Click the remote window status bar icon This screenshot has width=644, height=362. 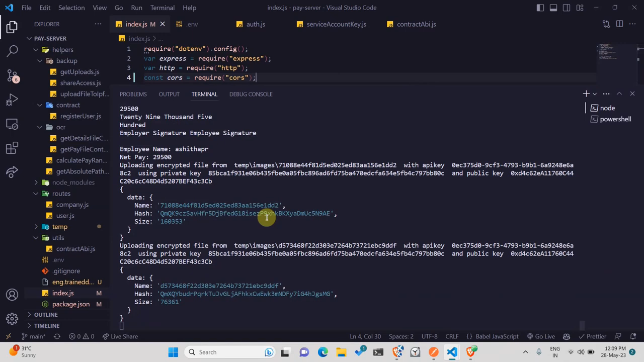click(x=8, y=336)
